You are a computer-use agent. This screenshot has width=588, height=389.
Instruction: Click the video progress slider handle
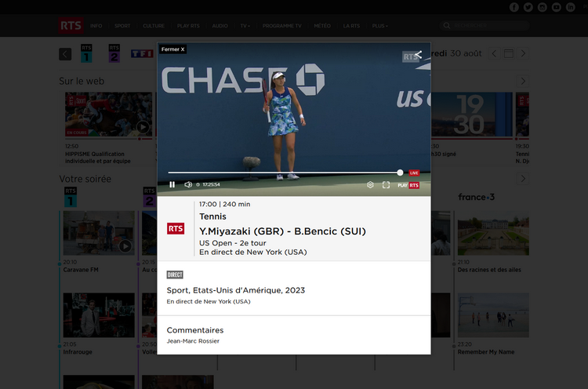coord(400,173)
